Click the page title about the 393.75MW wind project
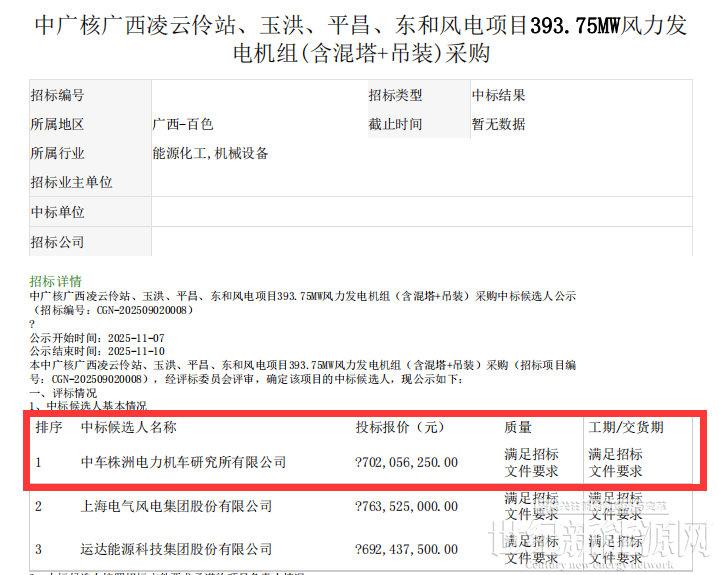This screenshot has width=719, height=575. pyautogui.click(x=359, y=38)
